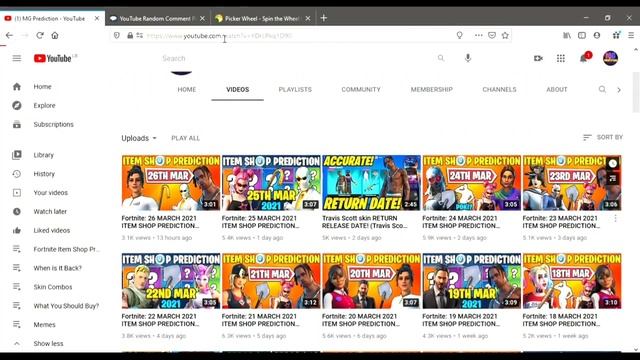Open the 26TH MAR prediction thumbnail
The width and height of the screenshot is (640, 360).
171,182
